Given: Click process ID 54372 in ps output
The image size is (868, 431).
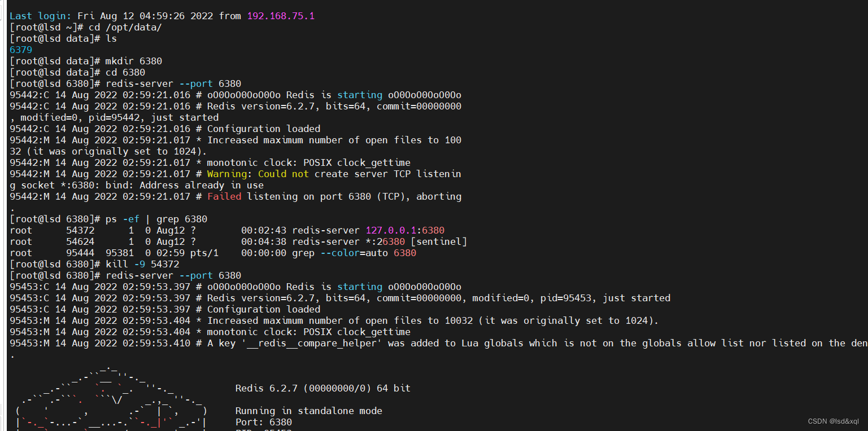Looking at the screenshot, I should click(x=80, y=230).
